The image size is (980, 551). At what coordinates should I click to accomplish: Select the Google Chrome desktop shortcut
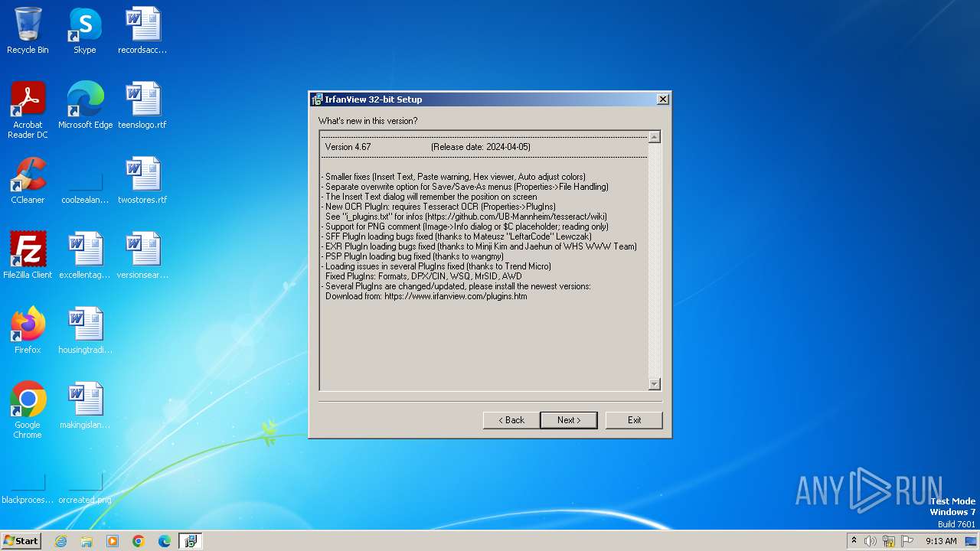click(28, 410)
